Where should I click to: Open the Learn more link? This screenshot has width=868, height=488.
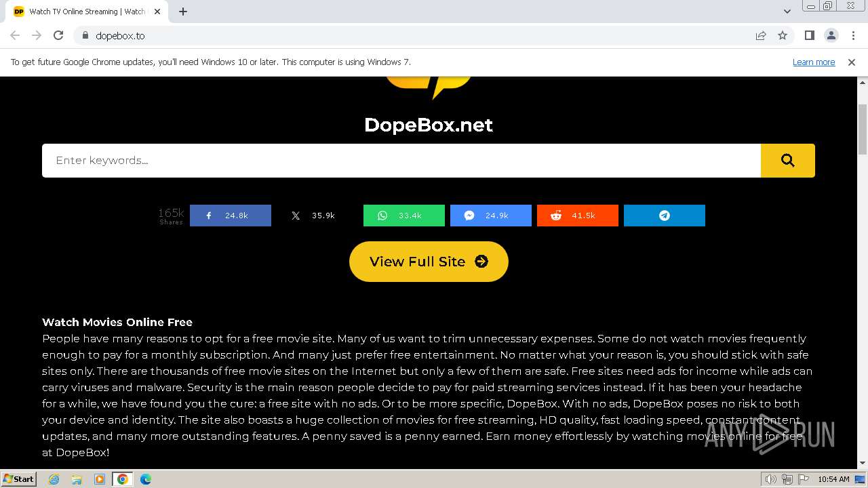(x=814, y=62)
